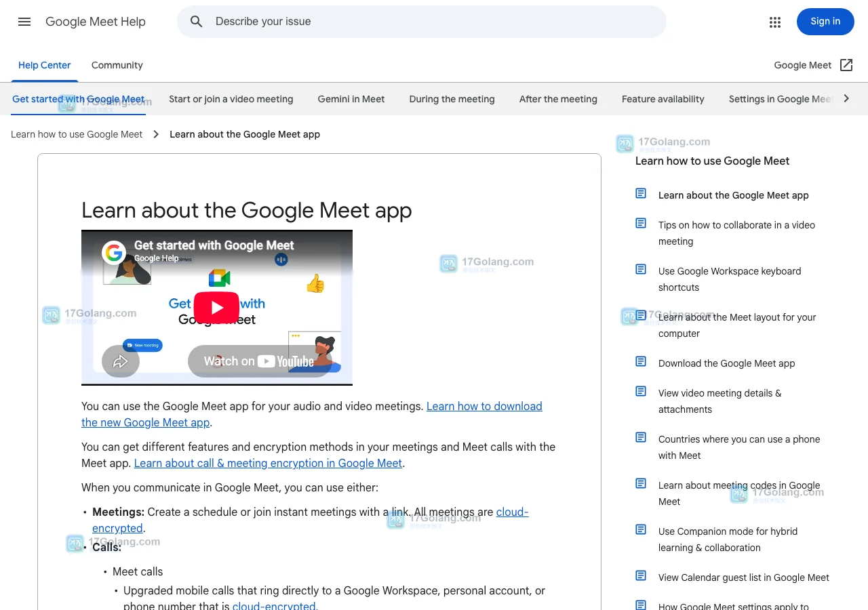This screenshot has height=610, width=868.
Task: Play the Get started with Google Meet video
Action: point(217,308)
